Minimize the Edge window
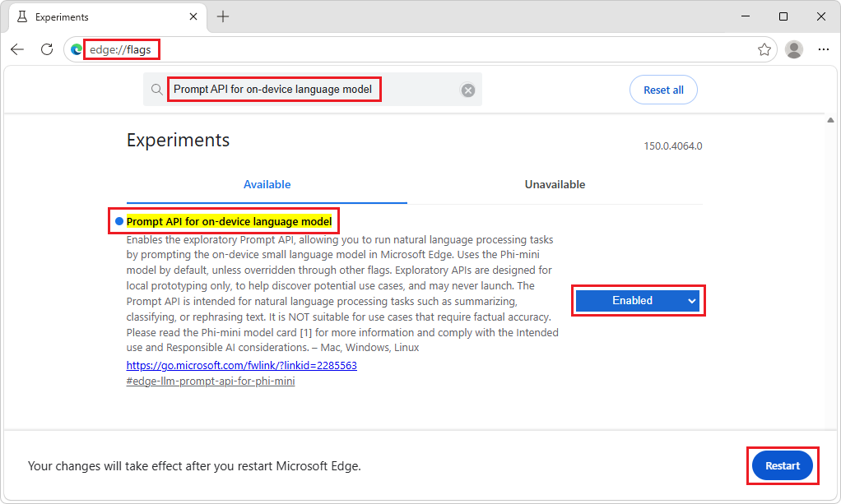Screen dimensions: 841x504 point(746,16)
